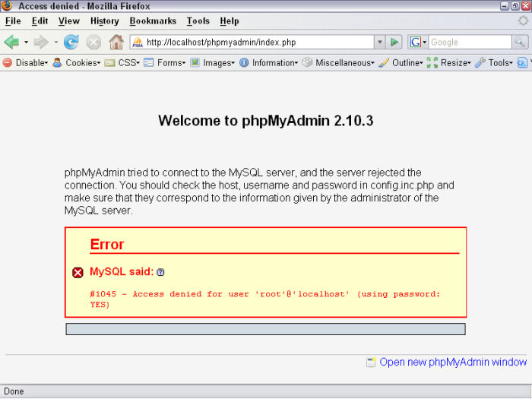532x399 pixels.
Task: Click the Open new phpMyAdmin window link
Action: (x=453, y=362)
